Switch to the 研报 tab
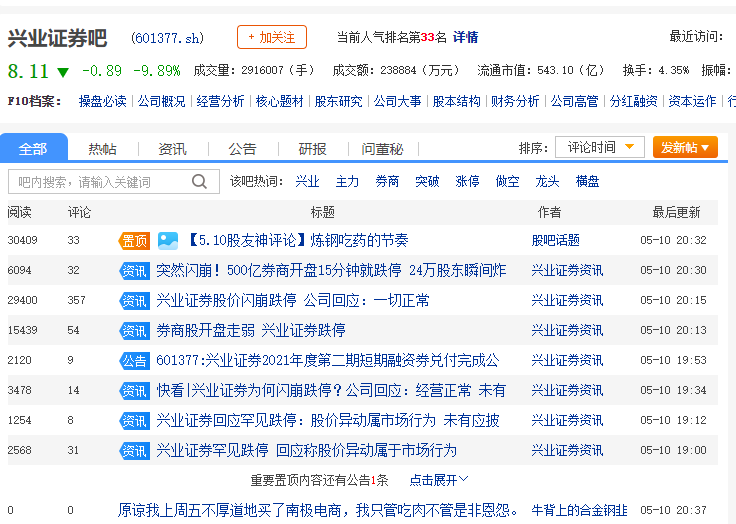Screen dimensions: 736x524 [312, 149]
